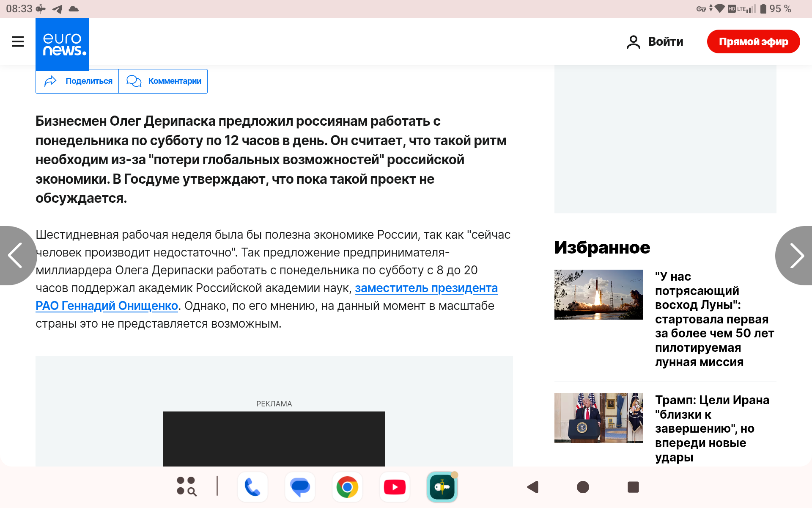Expand the next article with the right chevron
This screenshot has height=508, width=812.
[x=797, y=255]
